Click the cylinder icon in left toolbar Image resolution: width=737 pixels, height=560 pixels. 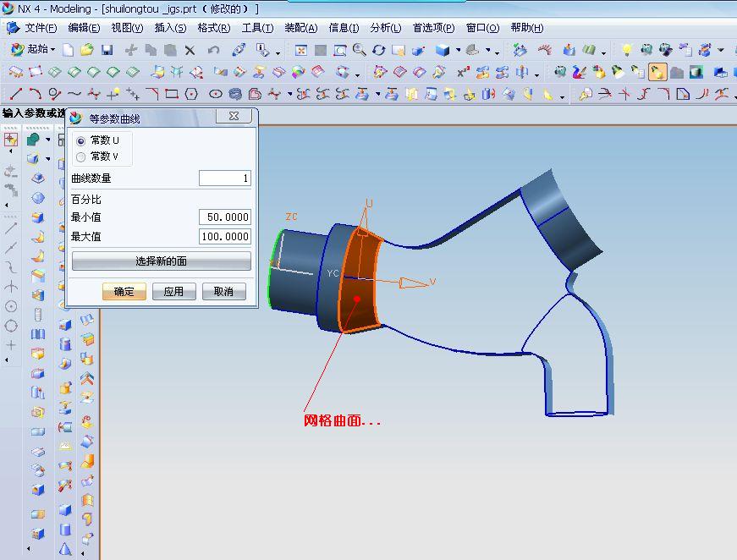65,530
